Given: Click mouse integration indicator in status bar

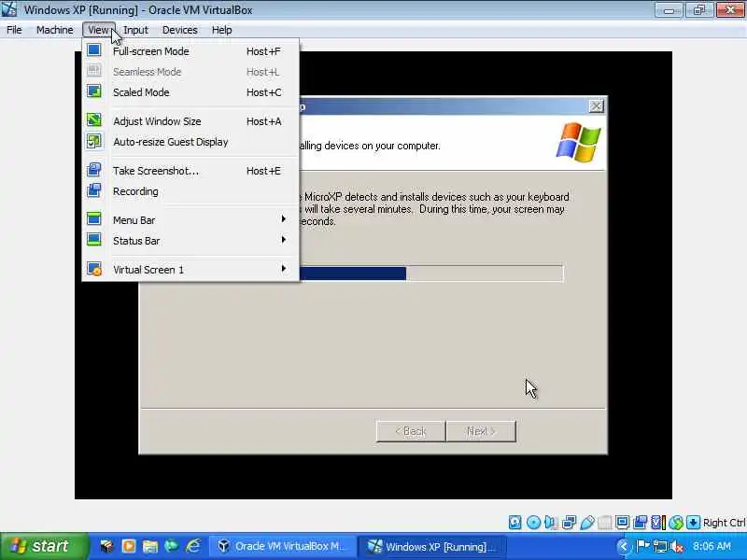Looking at the screenshot, I should coord(675,523).
